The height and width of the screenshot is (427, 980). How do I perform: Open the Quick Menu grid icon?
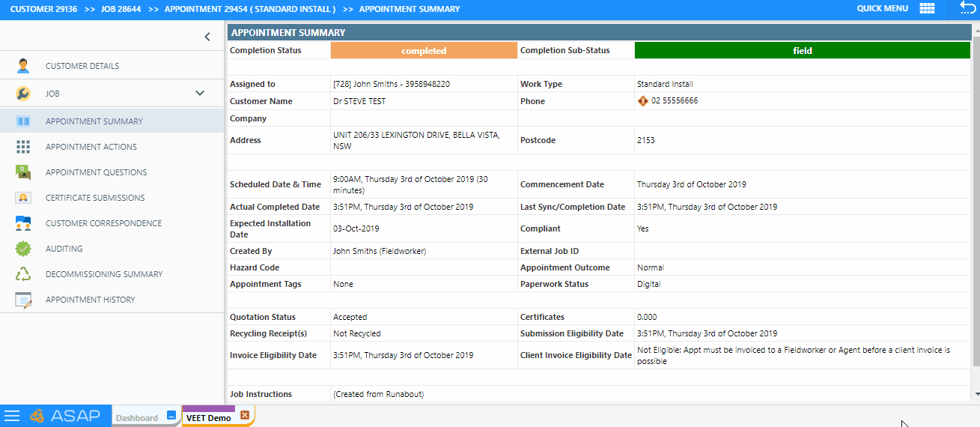tap(927, 9)
